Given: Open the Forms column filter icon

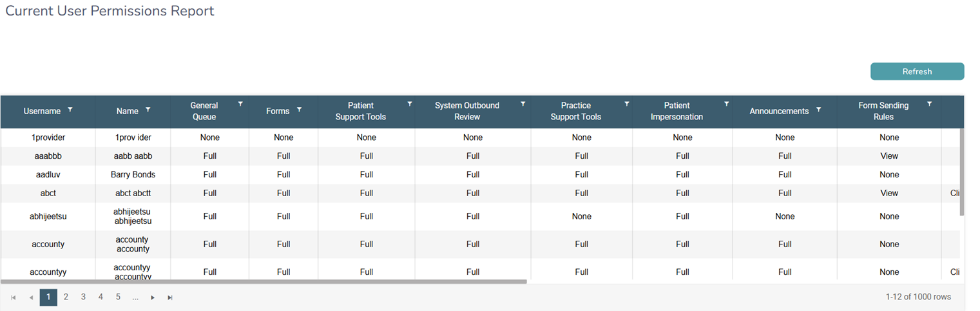Looking at the screenshot, I should (x=300, y=110).
